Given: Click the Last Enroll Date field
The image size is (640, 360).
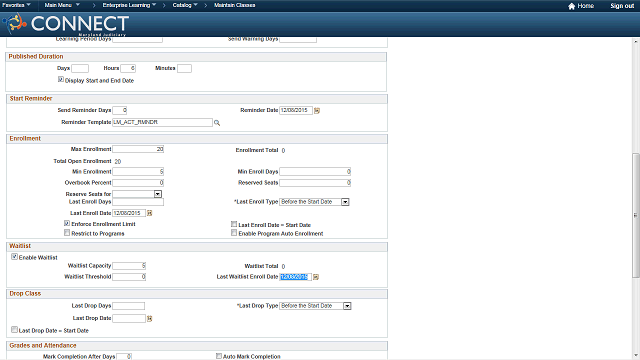Looking at the screenshot, I should pos(129,213).
